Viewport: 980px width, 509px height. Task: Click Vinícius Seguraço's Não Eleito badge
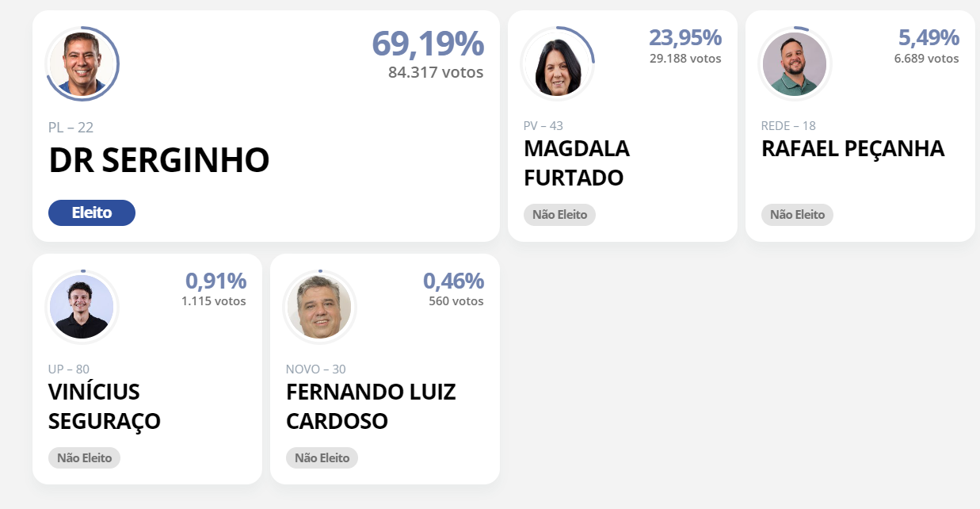[x=84, y=458]
